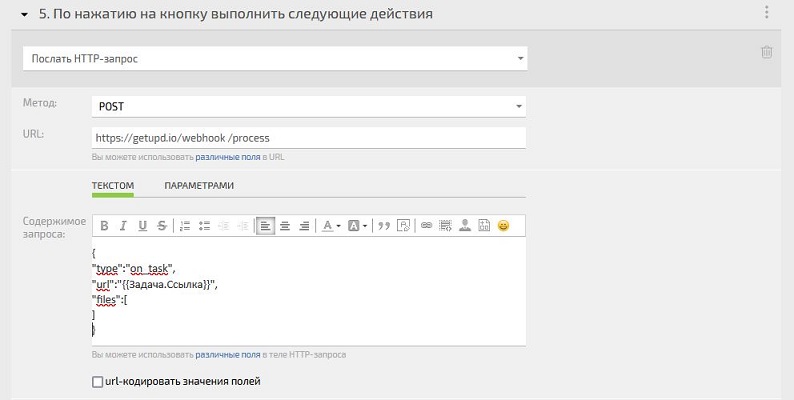Screen dimensions: 794x400
Task: Toggle underline formatting button
Action: (x=142, y=226)
